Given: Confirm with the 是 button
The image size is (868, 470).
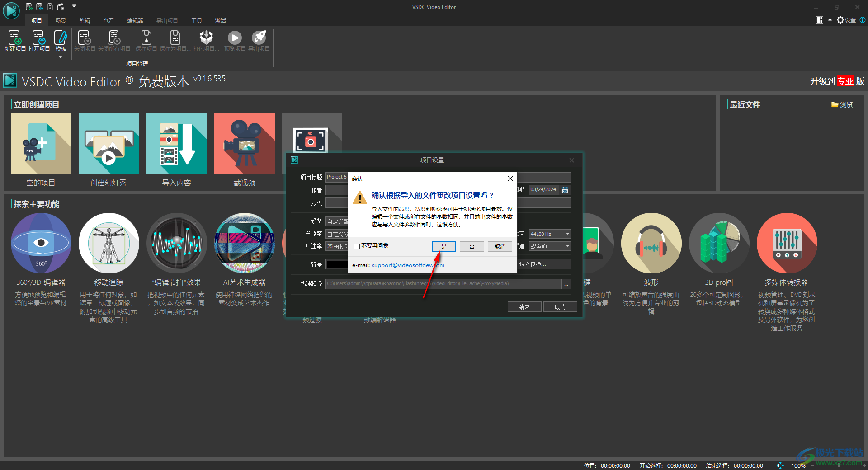Looking at the screenshot, I should 443,246.
